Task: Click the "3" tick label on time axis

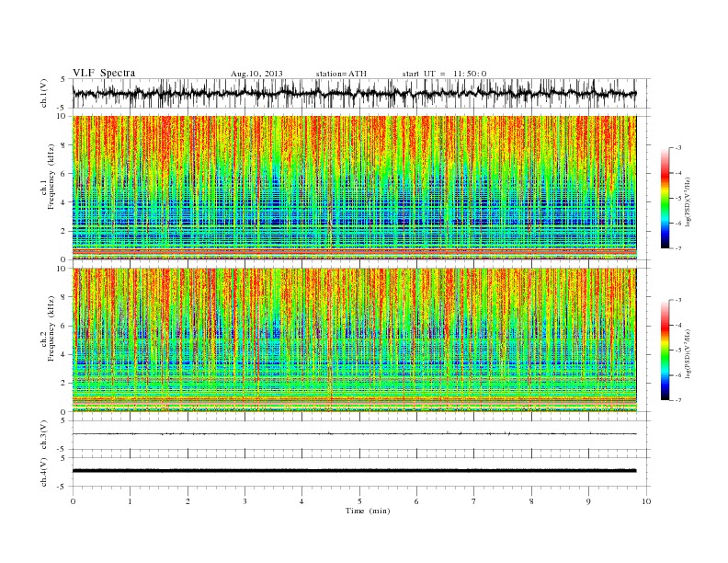Action: point(245,501)
